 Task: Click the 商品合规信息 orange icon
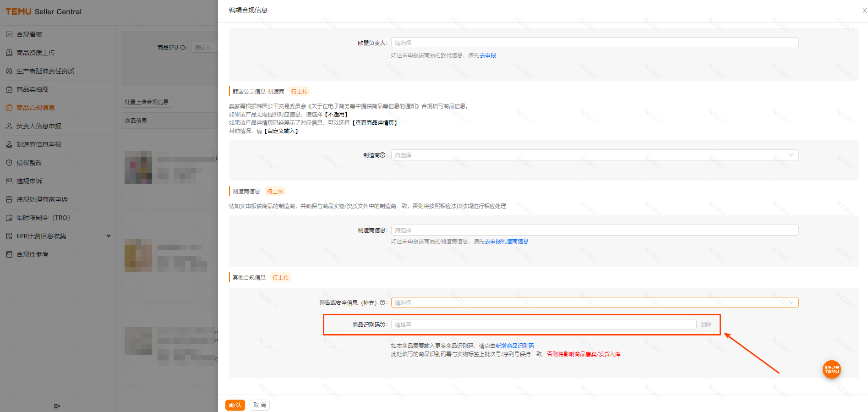tap(9, 108)
